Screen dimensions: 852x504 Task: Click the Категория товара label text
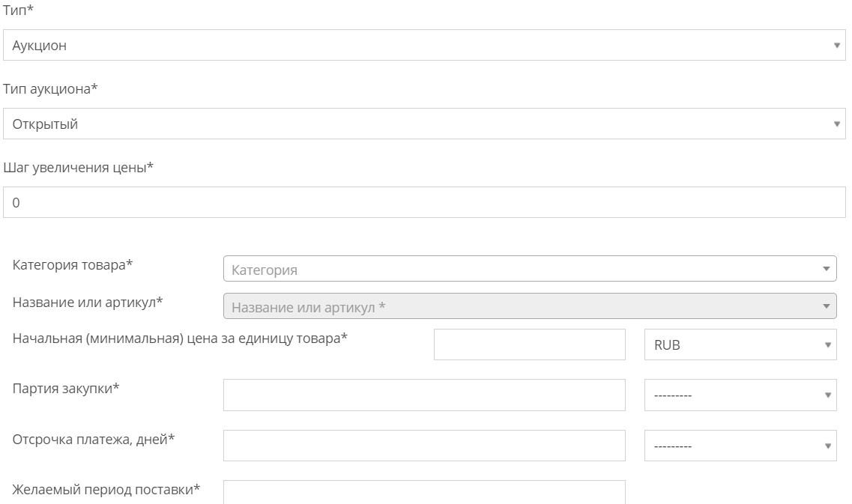coord(72,265)
